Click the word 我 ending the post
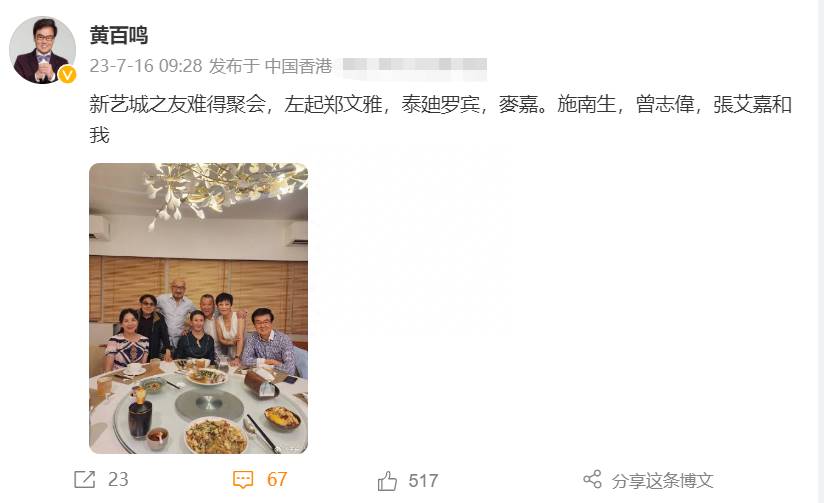 click(99, 135)
